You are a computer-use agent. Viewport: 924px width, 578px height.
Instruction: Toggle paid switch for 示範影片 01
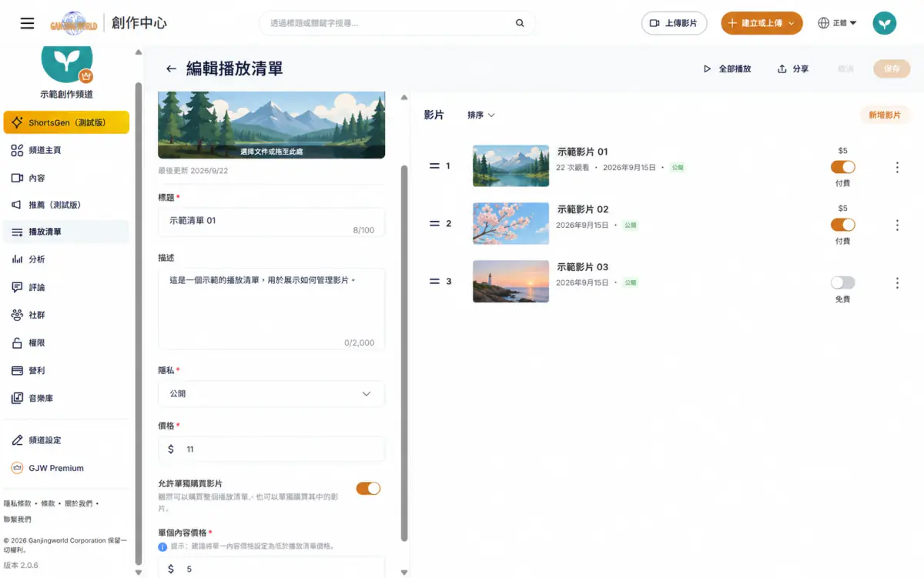pyautogui.click(x=842, y=167)
